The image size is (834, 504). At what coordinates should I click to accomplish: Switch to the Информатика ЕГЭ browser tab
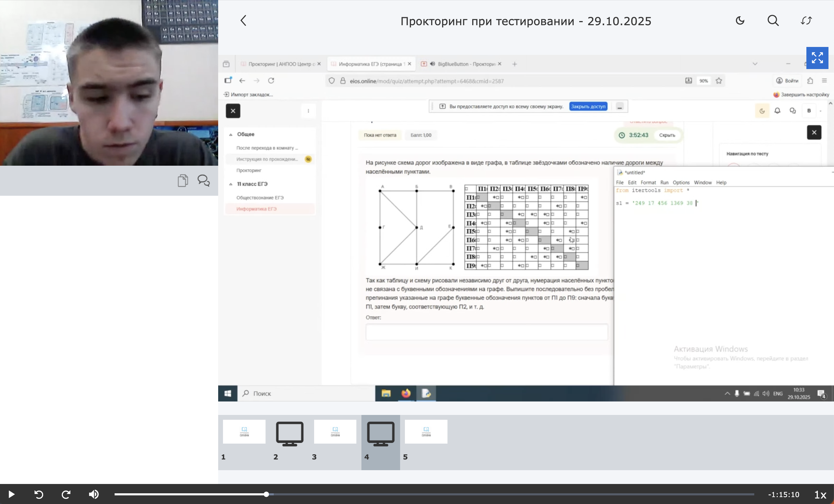pos(369,64)
